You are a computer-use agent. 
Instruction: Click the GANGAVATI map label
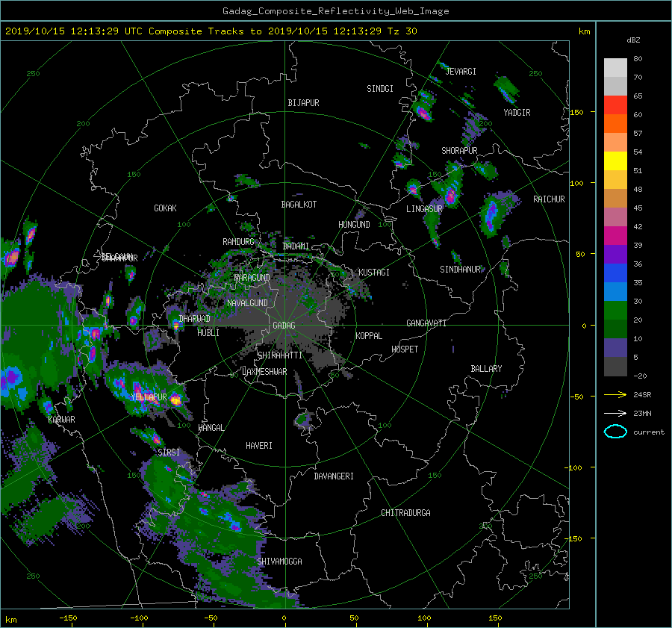[426, 323]
